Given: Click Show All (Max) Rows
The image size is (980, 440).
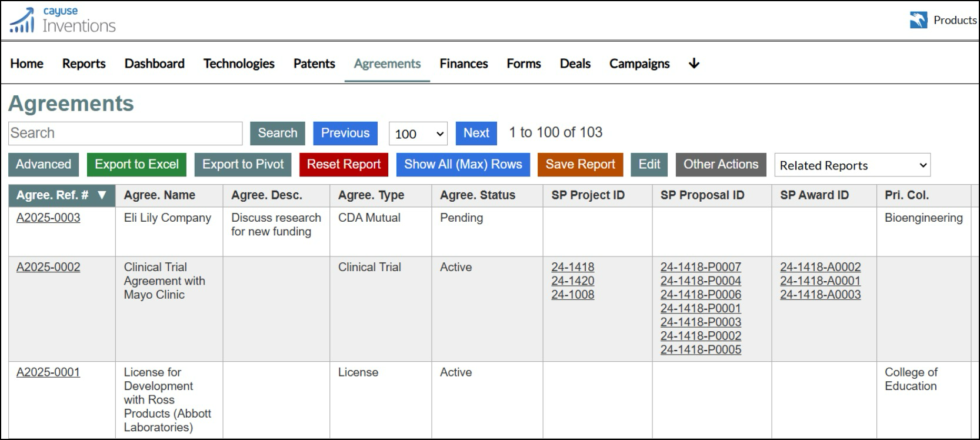Looking at the screenshot, I should click(x=463, y=165).
